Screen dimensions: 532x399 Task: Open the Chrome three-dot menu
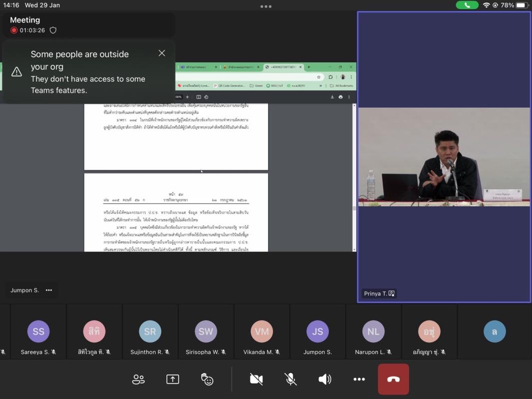351,77
